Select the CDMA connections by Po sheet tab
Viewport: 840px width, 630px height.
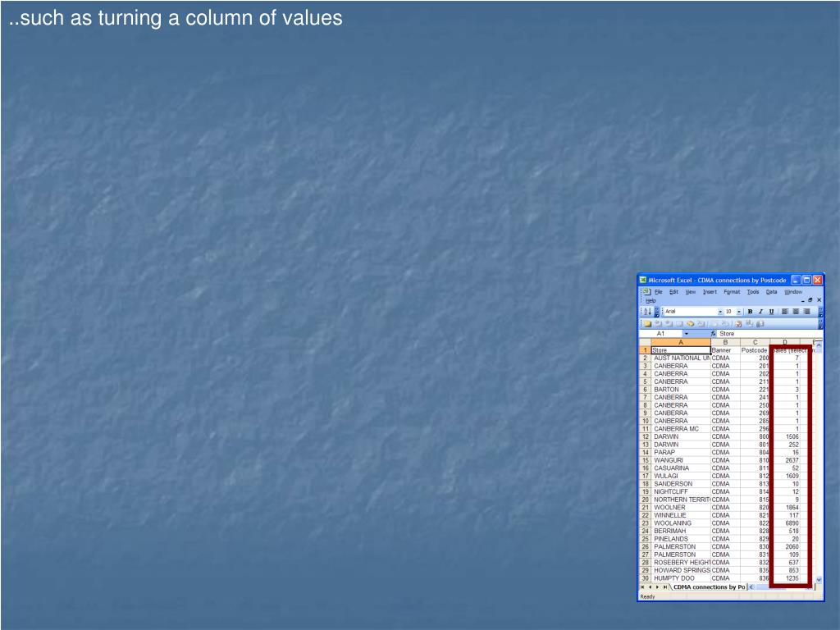tap(710, 587)
